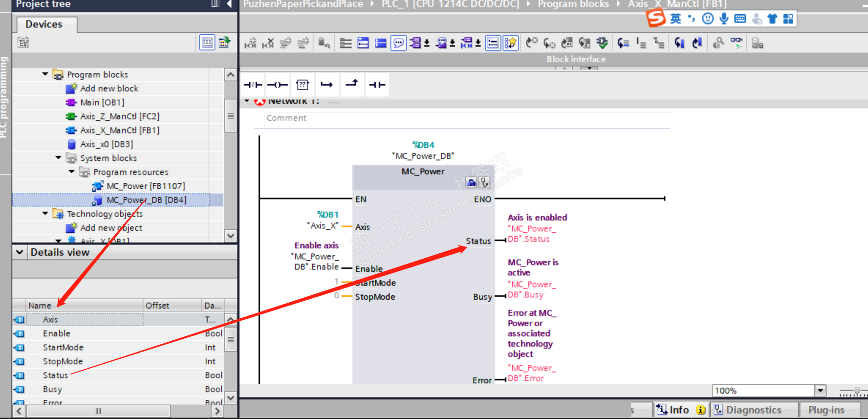Insert an empty box instruction
868x419 pixels.
[303, 85]
